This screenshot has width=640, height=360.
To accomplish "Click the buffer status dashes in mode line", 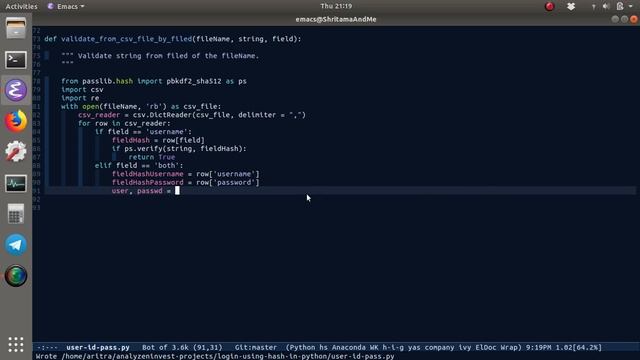I will 47,347.
